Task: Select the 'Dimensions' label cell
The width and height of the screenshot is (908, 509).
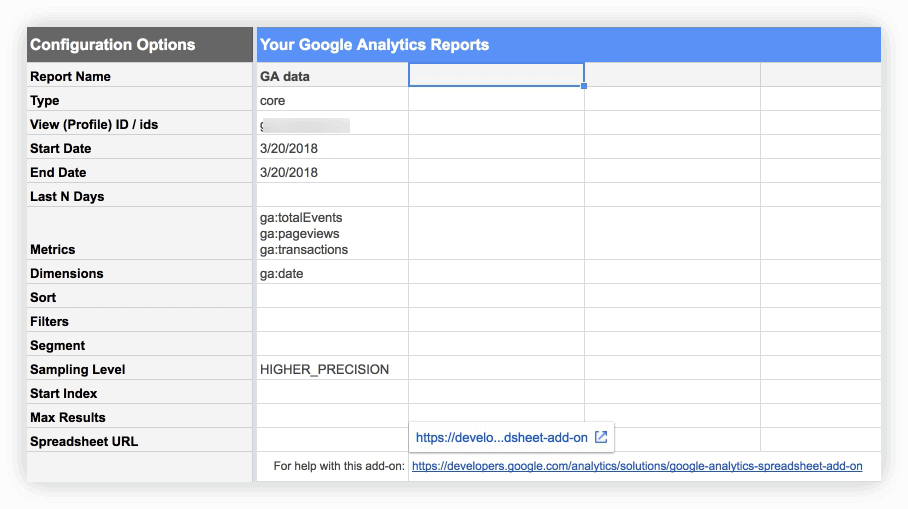Action: tap(140, 273)
